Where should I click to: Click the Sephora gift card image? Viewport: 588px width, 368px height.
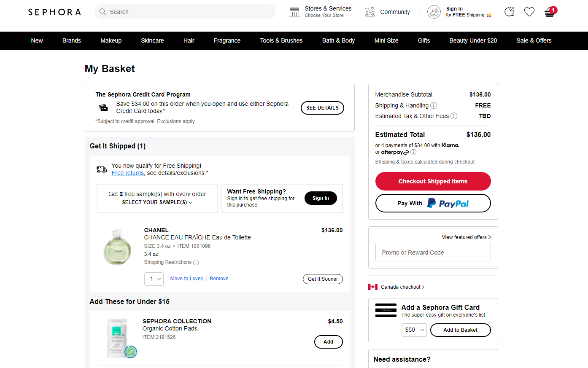coord(386,310)
